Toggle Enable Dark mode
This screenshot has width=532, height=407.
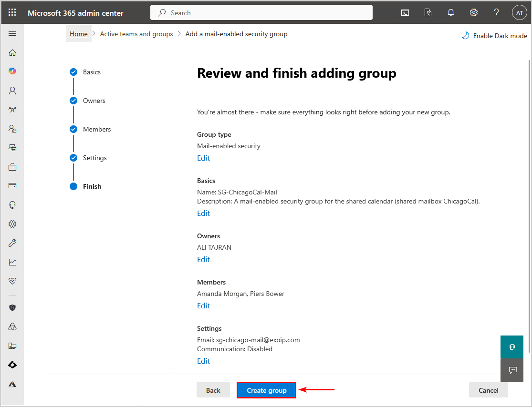point(494,36)
